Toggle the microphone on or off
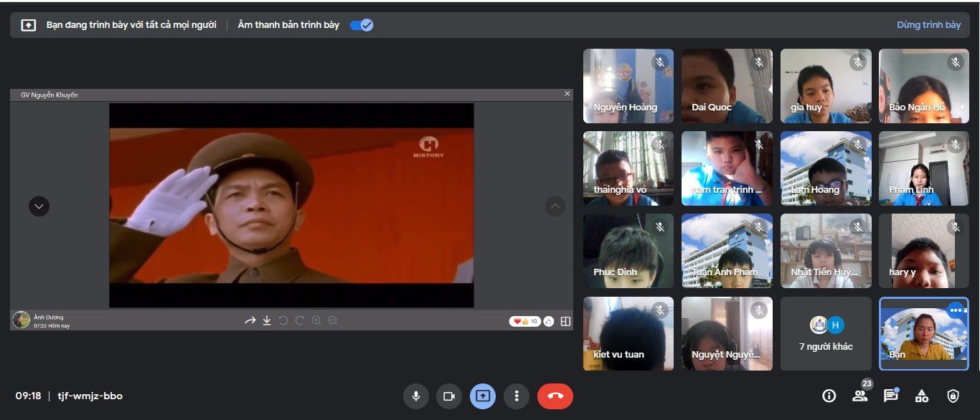Image resolution: width=980 pixels, height=420 pixels. click(415, 396)
